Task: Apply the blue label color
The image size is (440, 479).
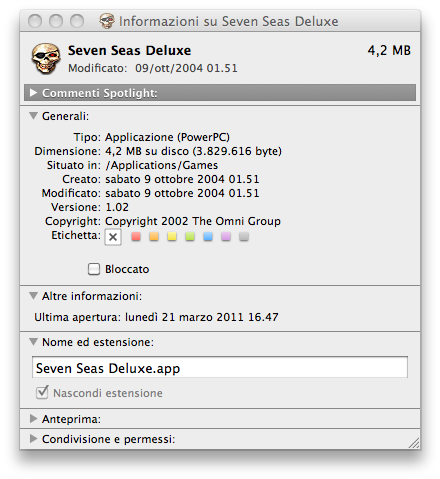Action: 208,236
